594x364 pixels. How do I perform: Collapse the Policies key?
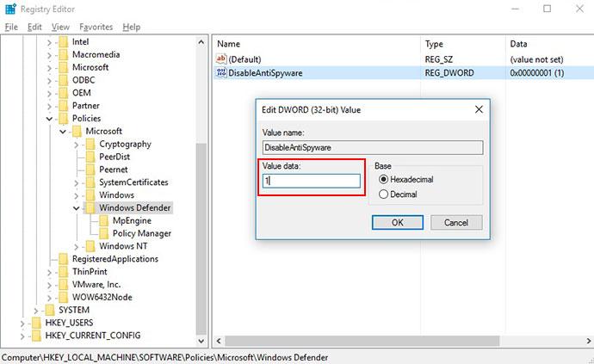pos(49,119)
